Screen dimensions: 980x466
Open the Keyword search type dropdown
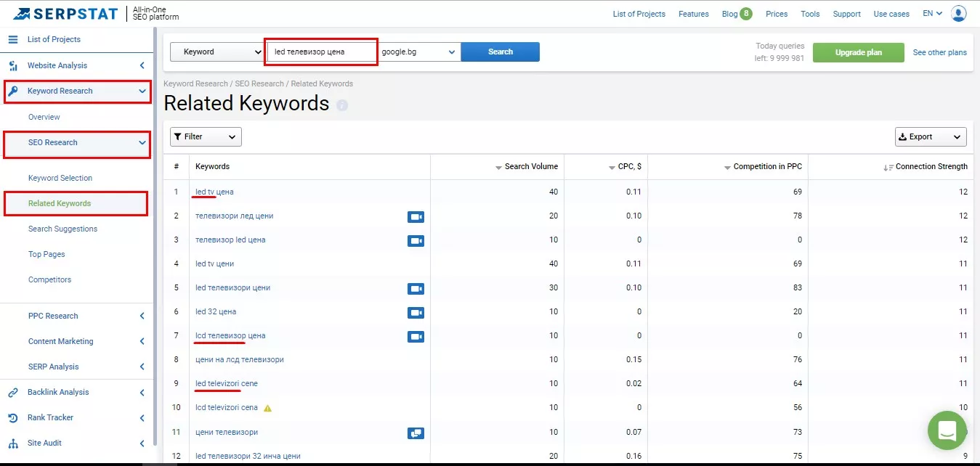point(217,52)
